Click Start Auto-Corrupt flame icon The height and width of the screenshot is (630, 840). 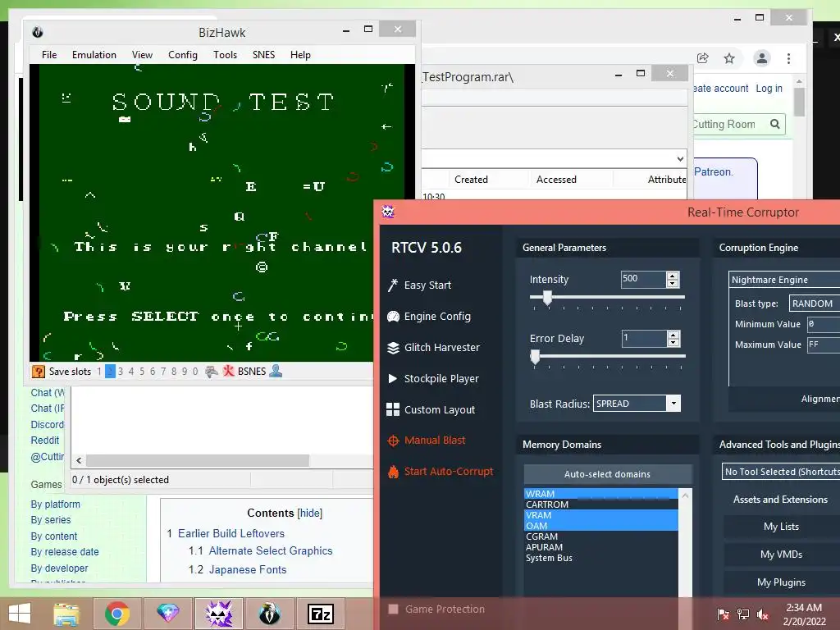coord(393,472)
